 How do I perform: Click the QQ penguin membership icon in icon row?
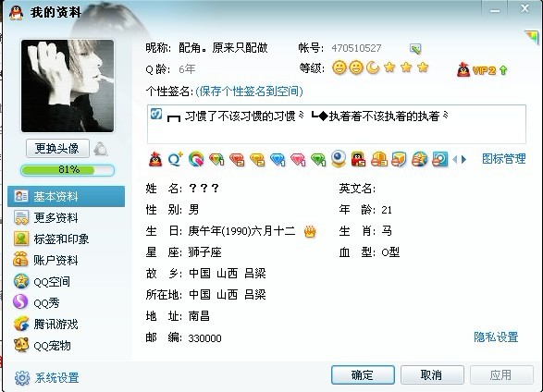point(155,160)
